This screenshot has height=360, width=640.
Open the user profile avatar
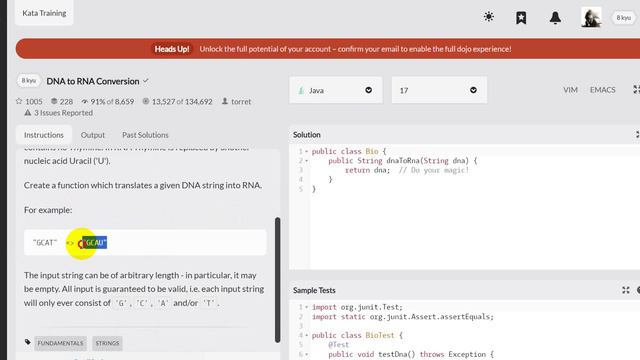[591, 17]
